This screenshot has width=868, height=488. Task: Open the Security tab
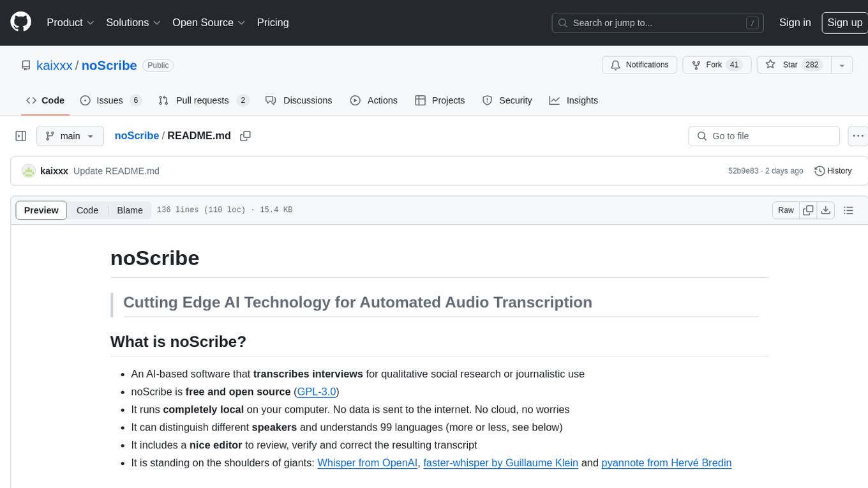click(x=507, y=100)
